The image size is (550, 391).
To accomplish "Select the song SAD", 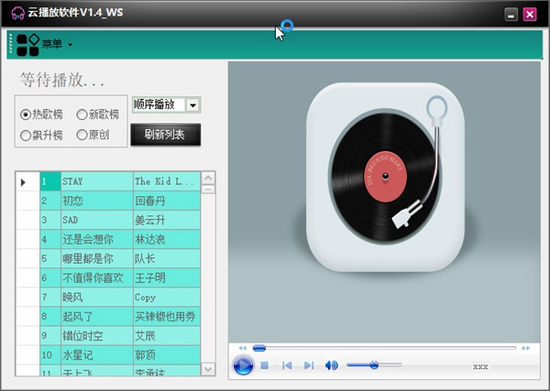I will click(x=97, y=220).
